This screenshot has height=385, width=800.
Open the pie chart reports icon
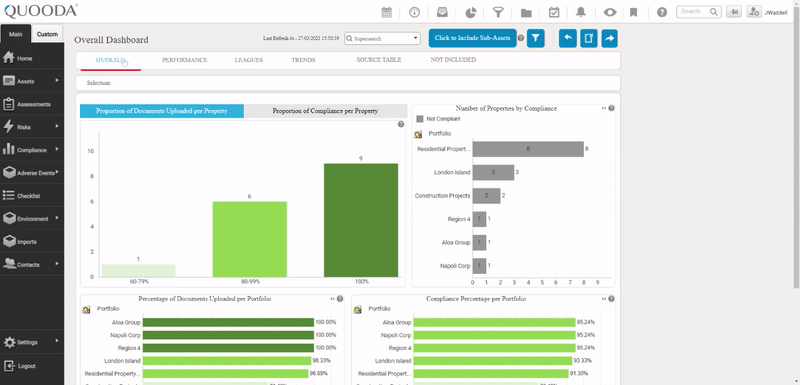[x=470, y=12]
